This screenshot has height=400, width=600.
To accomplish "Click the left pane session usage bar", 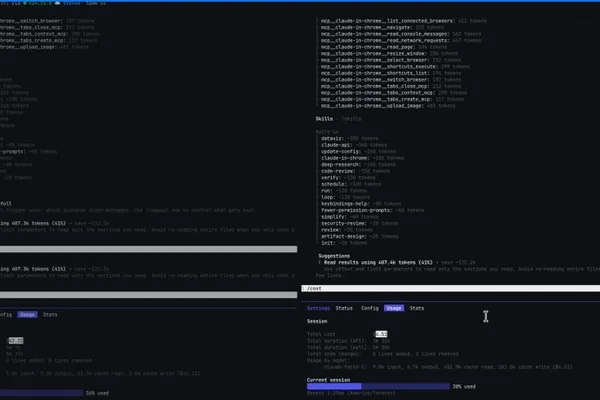I will [41, 393].
